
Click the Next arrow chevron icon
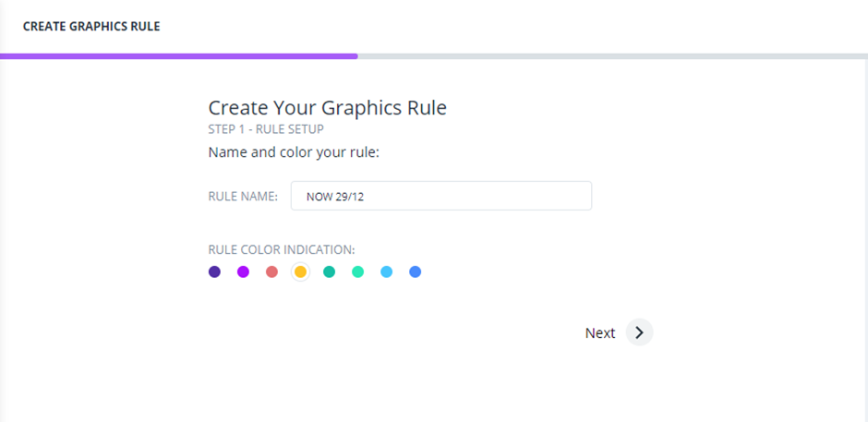[x=639, y=332]
